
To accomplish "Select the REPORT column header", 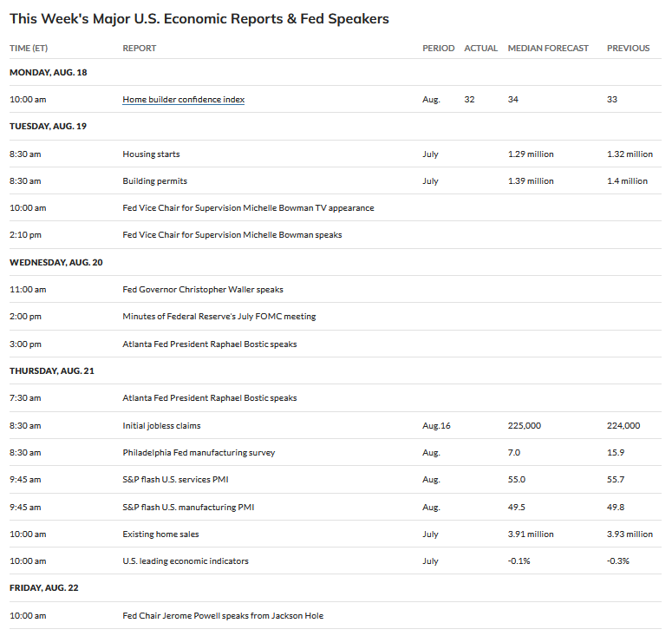I will (140, 48).
